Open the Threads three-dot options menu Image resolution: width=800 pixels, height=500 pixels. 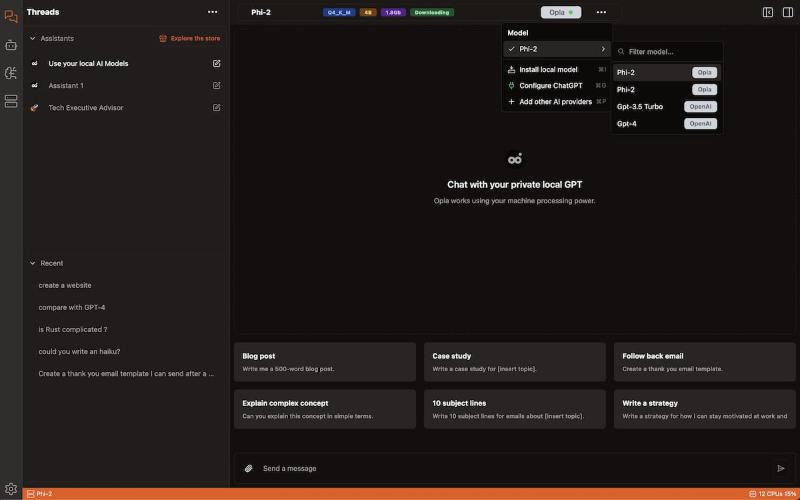coord(212,12)
